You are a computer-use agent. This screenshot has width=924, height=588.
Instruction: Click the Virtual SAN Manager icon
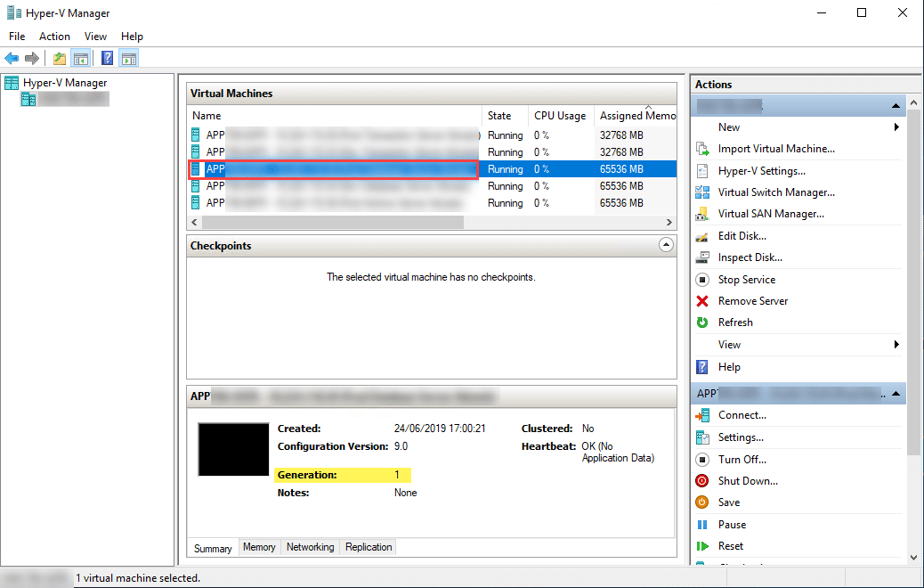702,214
